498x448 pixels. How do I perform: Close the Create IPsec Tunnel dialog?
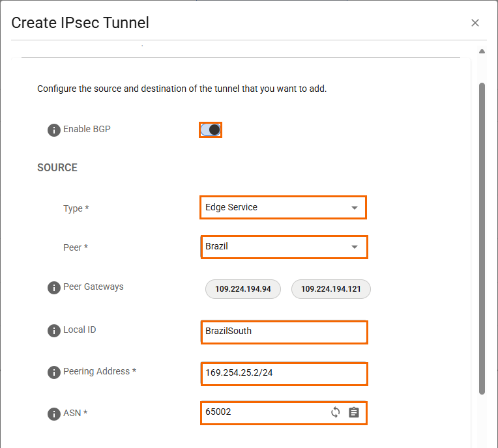tap(475, 23)
